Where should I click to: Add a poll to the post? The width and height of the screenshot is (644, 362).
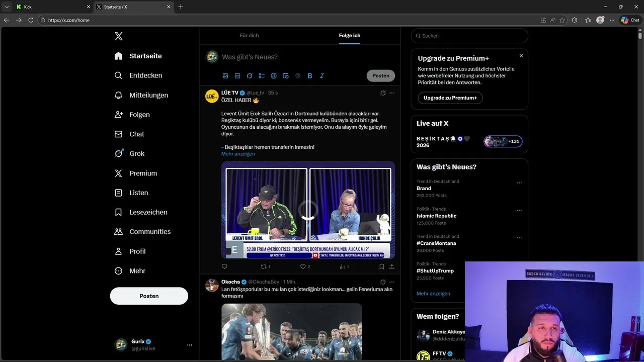[262, 76]
